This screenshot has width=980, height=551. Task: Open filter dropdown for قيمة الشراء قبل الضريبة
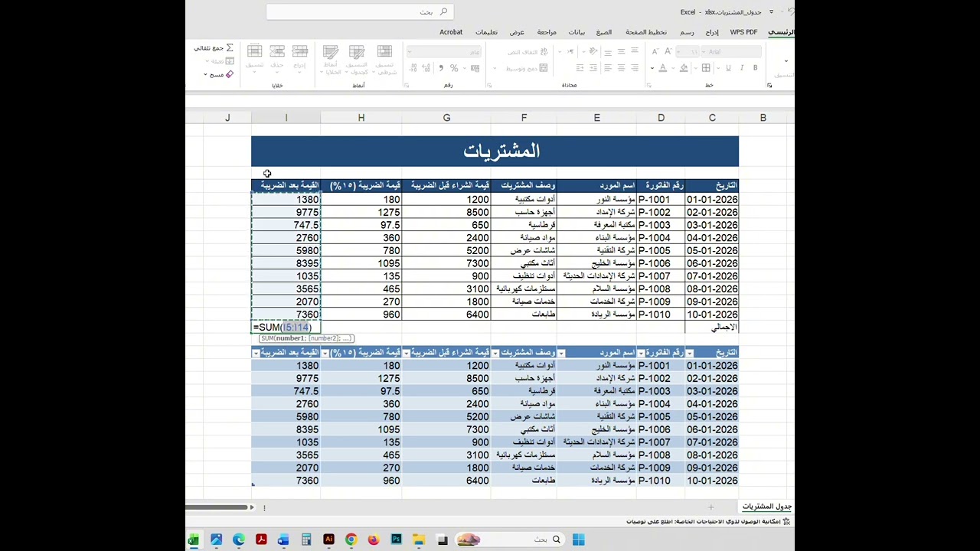(407, 353)
